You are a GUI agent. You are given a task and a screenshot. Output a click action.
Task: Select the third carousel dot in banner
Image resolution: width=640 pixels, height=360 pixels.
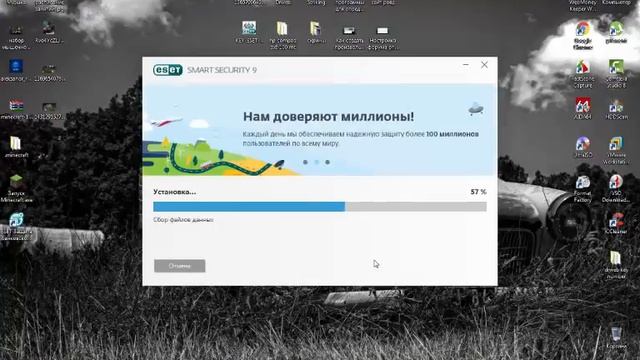(327, 162)
